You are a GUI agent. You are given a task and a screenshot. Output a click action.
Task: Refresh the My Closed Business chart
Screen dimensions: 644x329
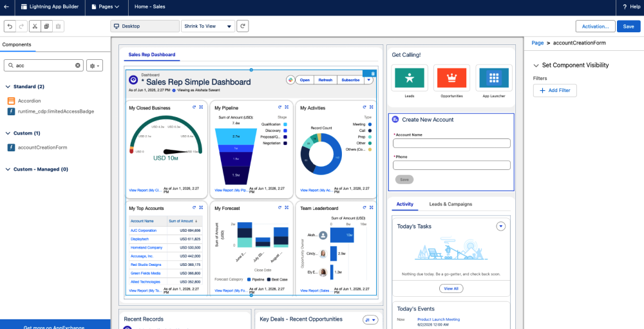pos(194,108)
